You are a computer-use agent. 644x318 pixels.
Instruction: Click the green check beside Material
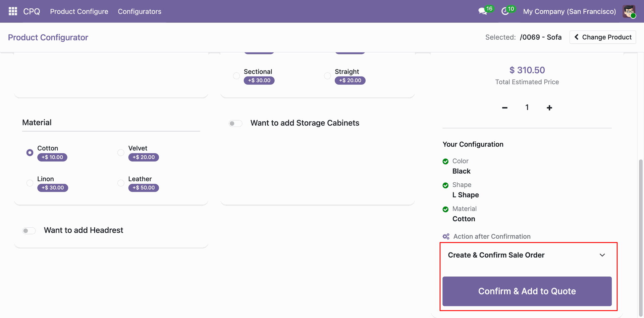click(445, 209)
